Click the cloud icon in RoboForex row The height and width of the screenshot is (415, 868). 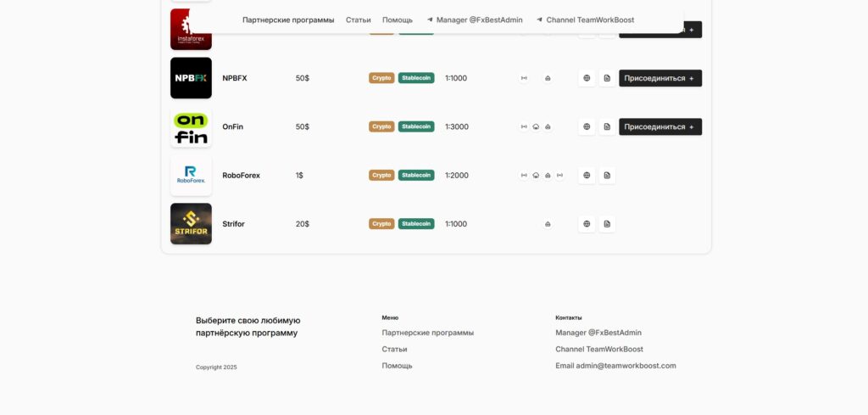(x=536, y=176)
